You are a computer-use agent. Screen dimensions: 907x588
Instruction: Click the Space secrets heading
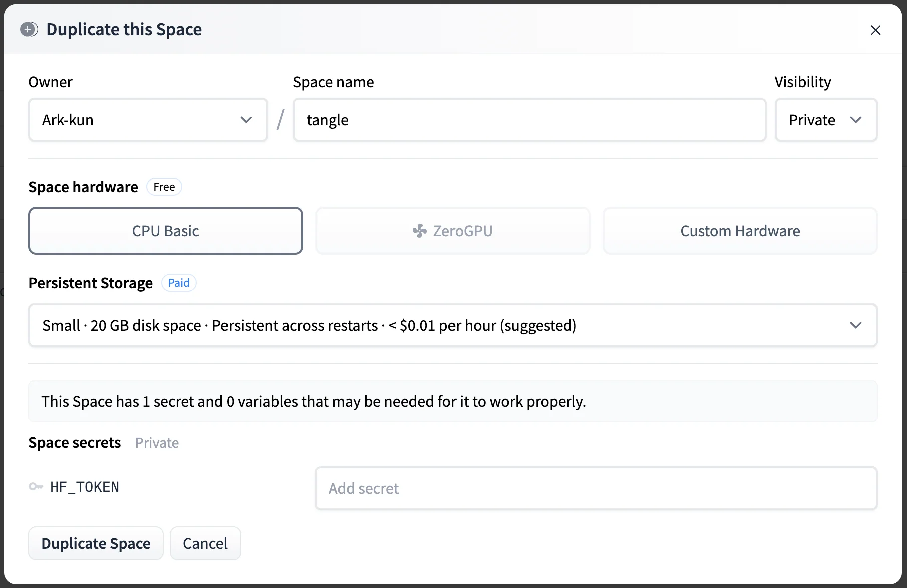[x=75, y=443]
